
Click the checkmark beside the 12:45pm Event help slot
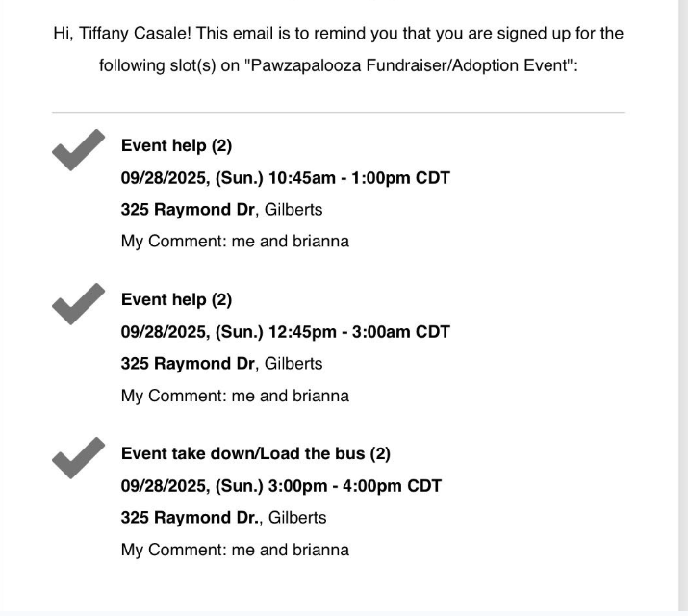pos(77,304)
